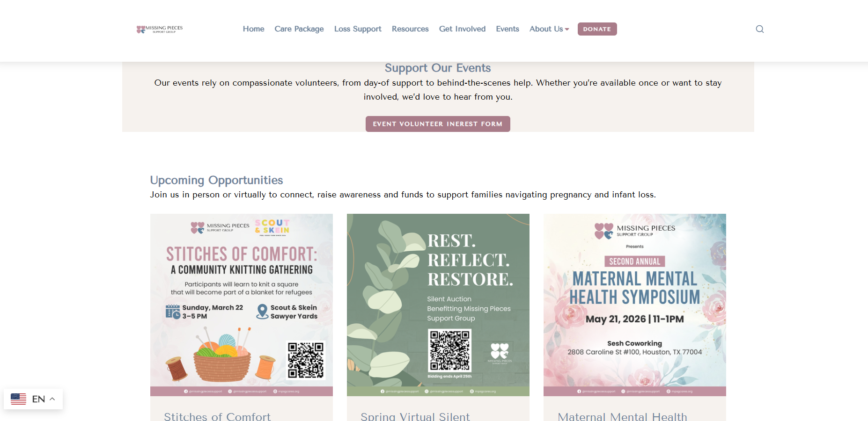
Task: Open the search icon in header
Action: 759,29
